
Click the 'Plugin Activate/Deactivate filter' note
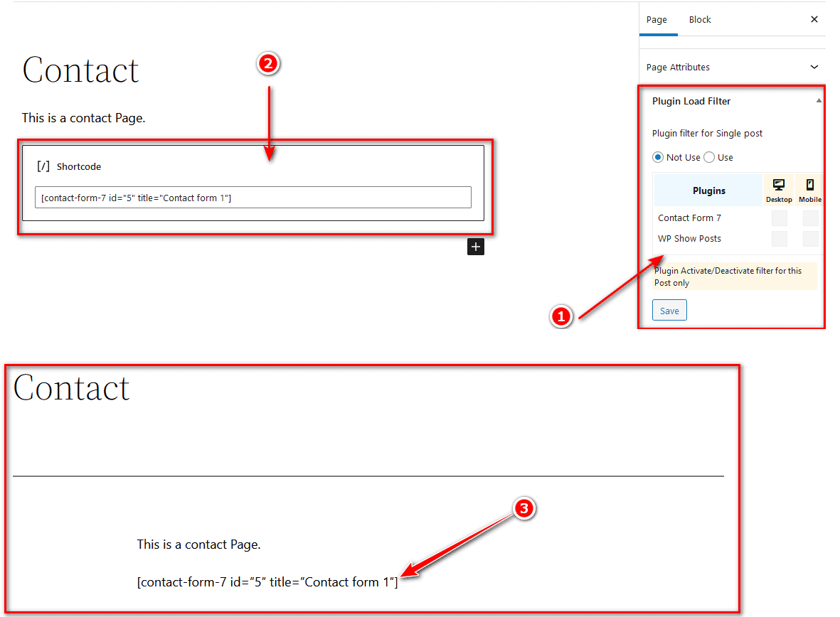click(735, 277)
